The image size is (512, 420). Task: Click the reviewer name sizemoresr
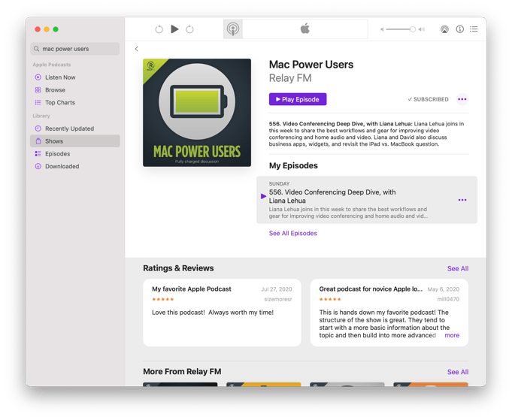(278, 299)
